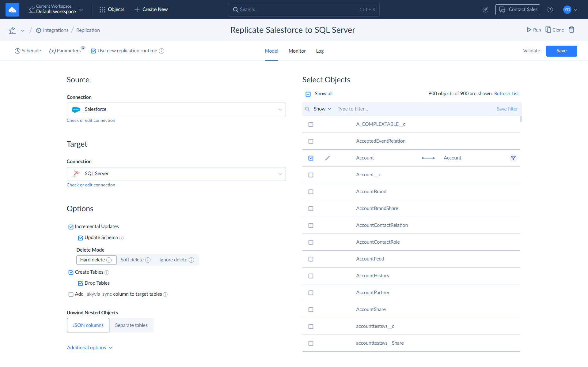The height and width of the screenshot is (367, 588).
Task: Click Refresh List link
Action: click(506, 94)
